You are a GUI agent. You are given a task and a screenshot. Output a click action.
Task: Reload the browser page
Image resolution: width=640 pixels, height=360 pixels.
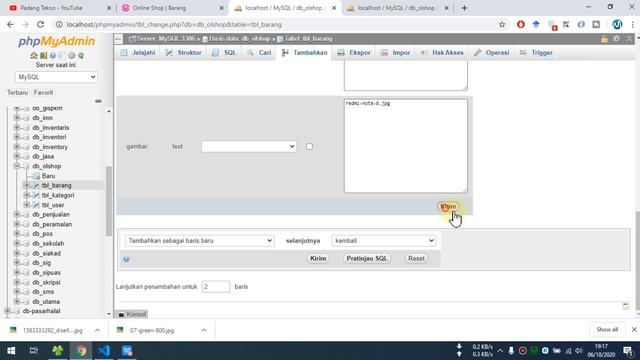(x=40, y=24)
